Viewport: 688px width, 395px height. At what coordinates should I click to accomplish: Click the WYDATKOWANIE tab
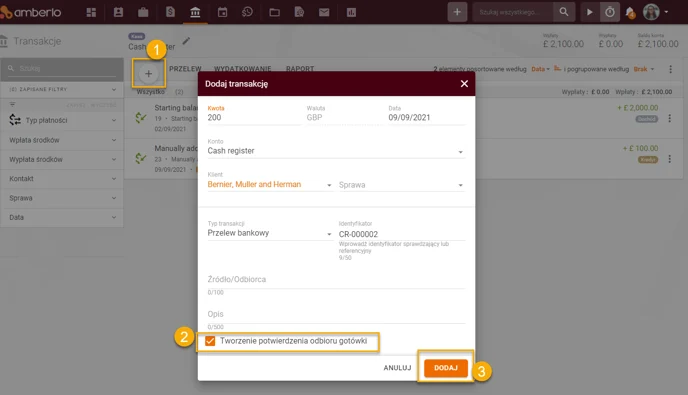point(243,68)
